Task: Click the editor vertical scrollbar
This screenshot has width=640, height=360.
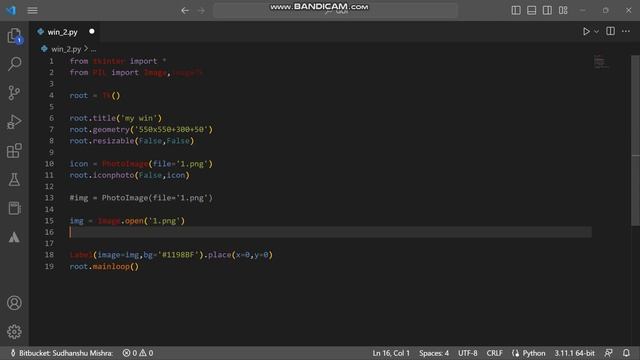Action: pyautogui.click(x=635, y=140)
